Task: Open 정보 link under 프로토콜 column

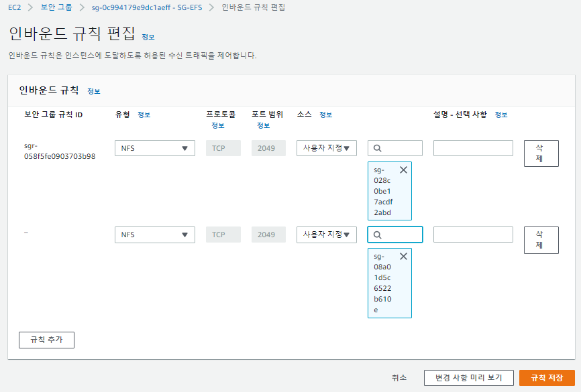Action: coord(218,125)
